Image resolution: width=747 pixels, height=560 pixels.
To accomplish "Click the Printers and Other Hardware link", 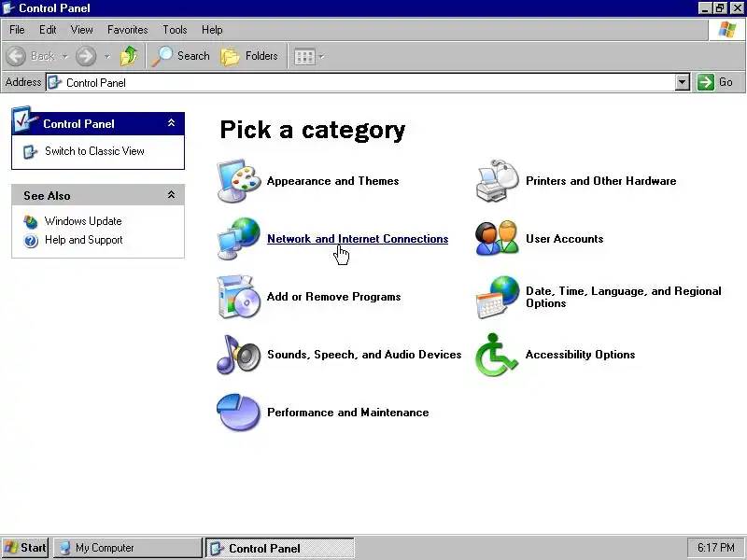I will coord(600,181).
